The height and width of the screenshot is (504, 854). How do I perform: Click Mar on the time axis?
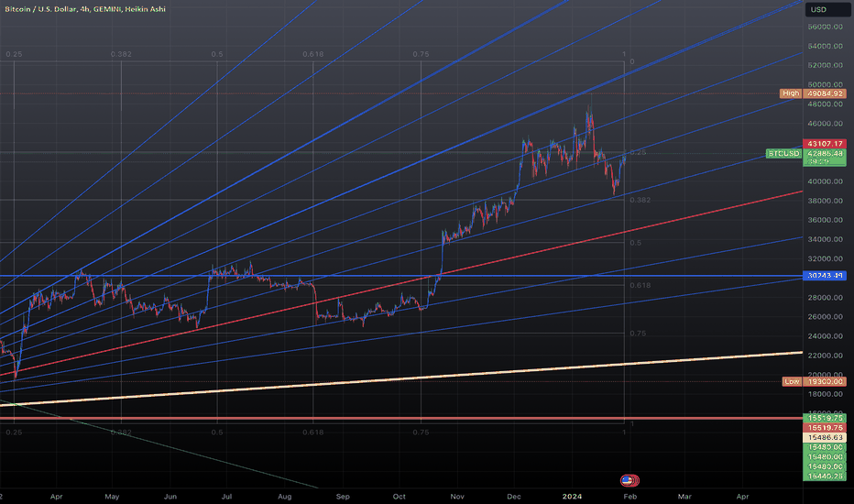pyautogui.click(x=684, y=497)
